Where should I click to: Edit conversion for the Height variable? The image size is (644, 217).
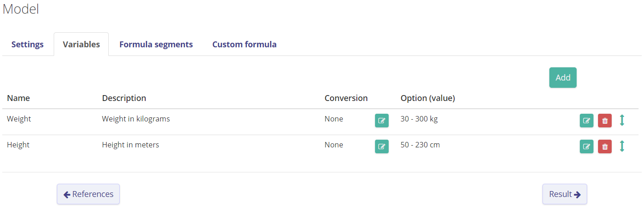click(x=381, y=146)
